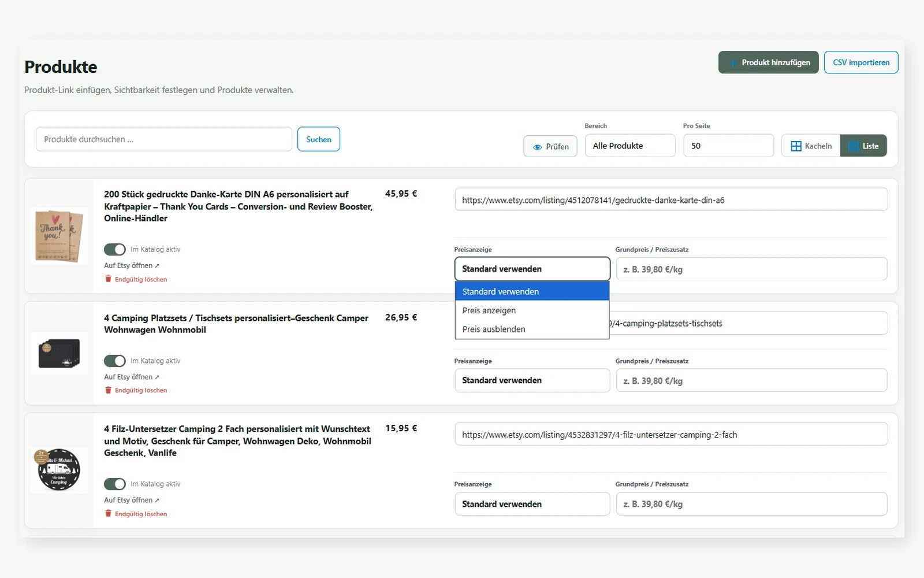Viewport: 924px width, 578px height.
Task: Click the 15,95 € price text
Action: pyautogui.click(x=401, y=428)
